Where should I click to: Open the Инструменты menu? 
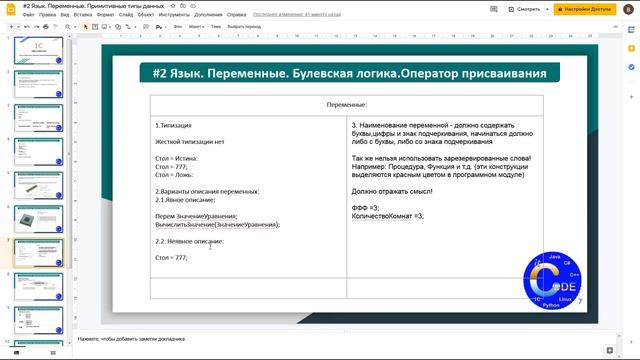(174, 15)
